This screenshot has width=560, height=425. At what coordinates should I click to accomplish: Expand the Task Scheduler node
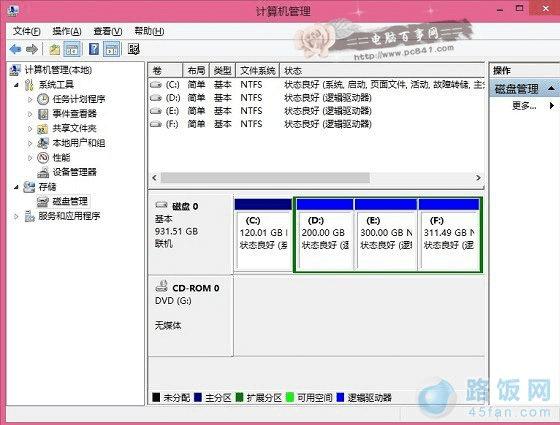pos(30,100)
